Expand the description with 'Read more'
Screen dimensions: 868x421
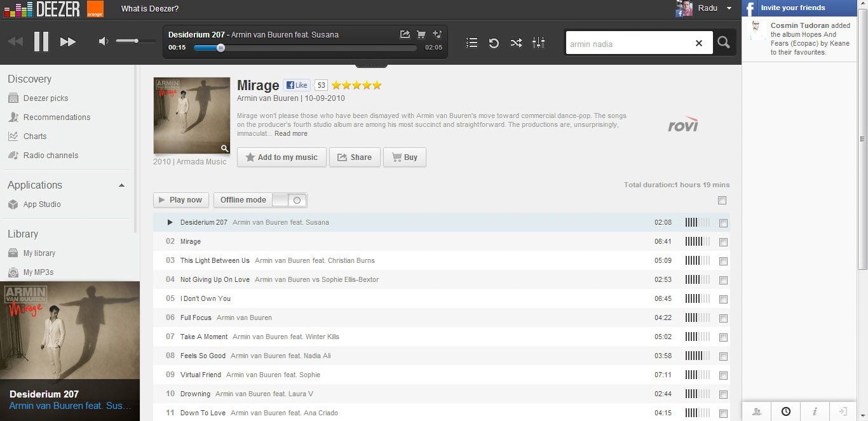click(x=291, y=134)
